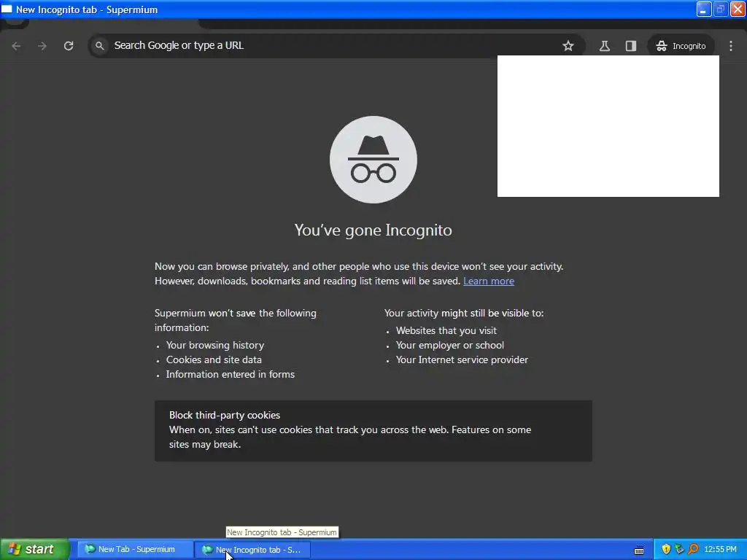Go back with the back arrow
The image size is (747, 560).
[16, 46]
